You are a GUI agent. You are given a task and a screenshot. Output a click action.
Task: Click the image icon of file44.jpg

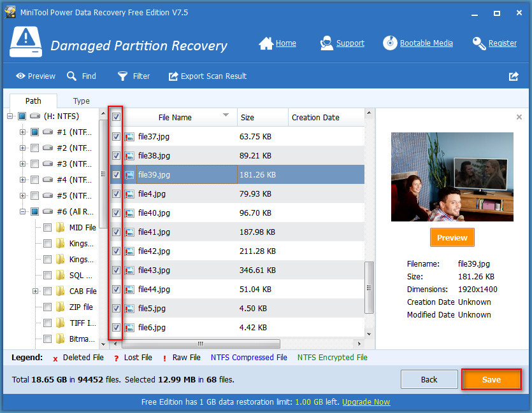[129, 290]
